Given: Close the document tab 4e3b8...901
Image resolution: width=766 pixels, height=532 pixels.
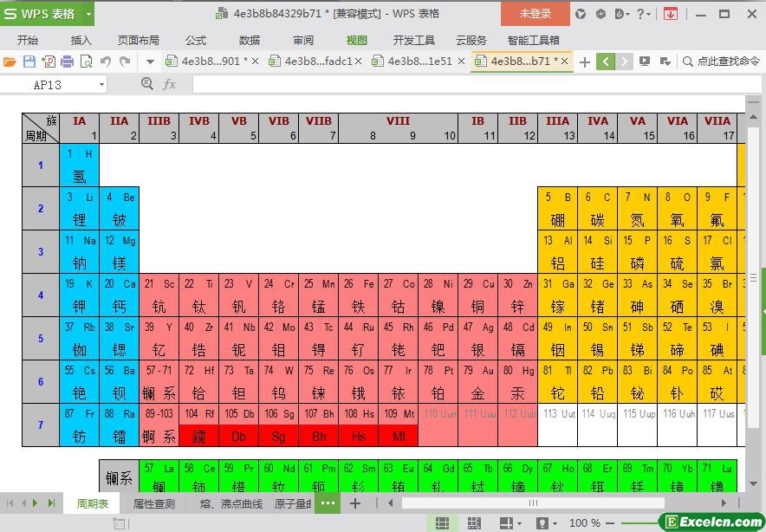Looking at the screenshot, I should 255,62.
